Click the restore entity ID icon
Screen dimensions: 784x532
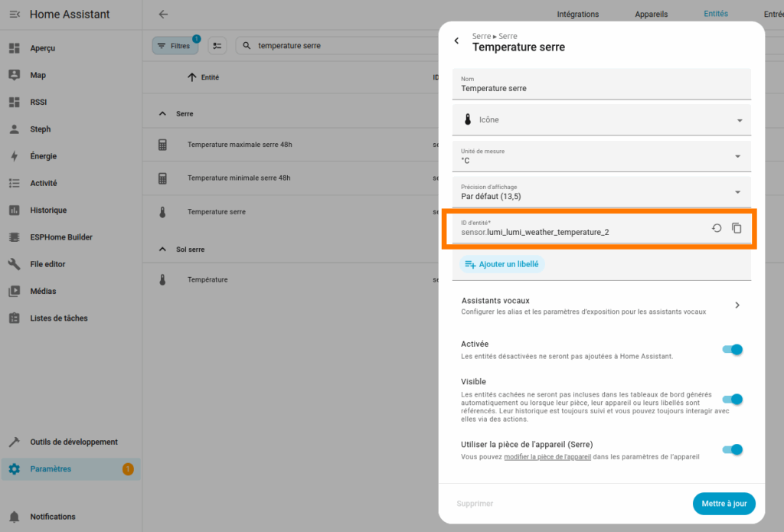pyautogui.click(x=717, y=228)
